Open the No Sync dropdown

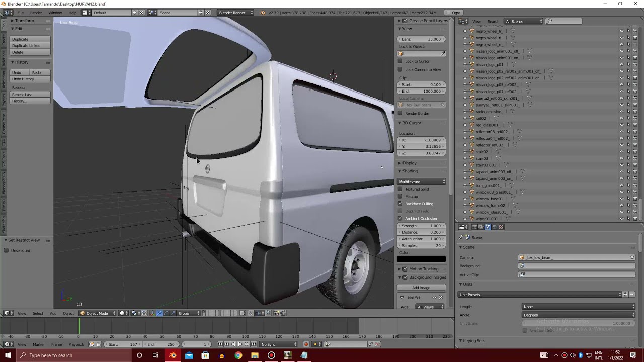coord(279,344)
